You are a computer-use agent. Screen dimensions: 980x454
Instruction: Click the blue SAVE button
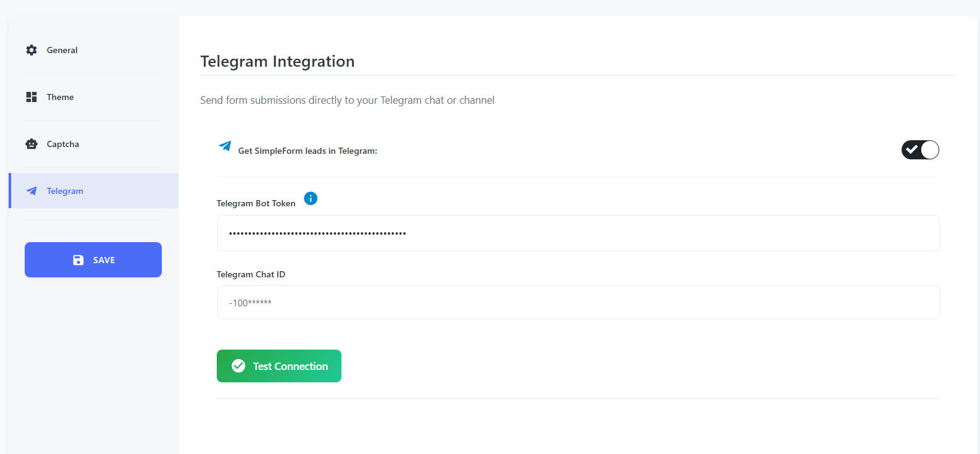pos(93,259)
